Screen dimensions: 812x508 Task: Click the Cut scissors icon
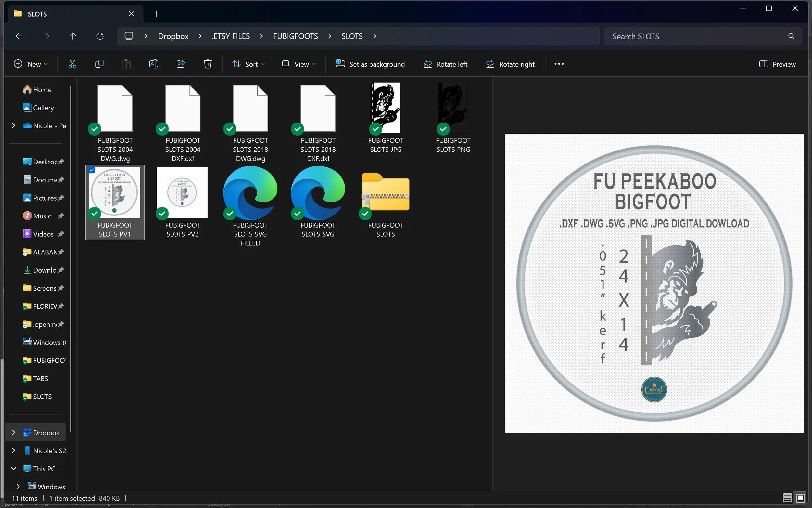[72, 64]
